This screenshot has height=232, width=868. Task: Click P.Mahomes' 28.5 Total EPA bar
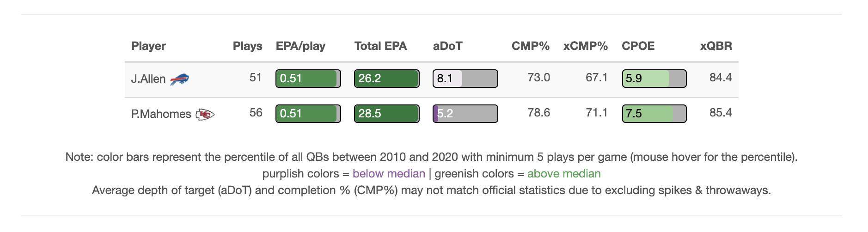point(386,114)
